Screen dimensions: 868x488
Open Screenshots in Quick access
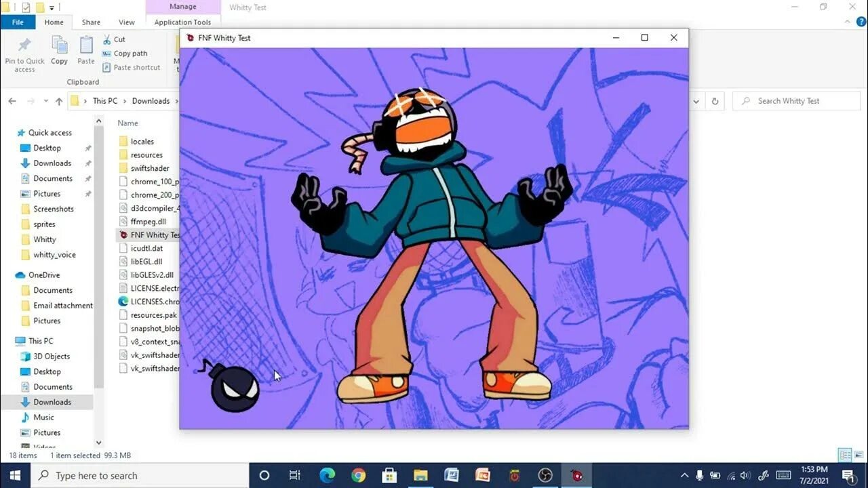tap(54, 209)
